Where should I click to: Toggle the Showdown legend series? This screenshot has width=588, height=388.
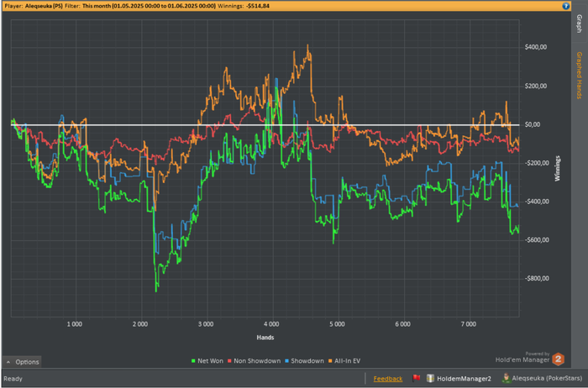[x=308, y=360]
